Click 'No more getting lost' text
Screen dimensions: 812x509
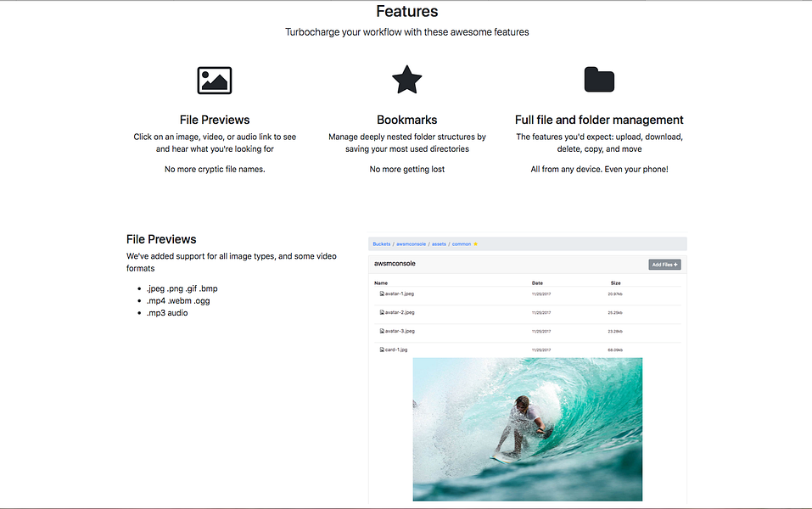(407, 170)
